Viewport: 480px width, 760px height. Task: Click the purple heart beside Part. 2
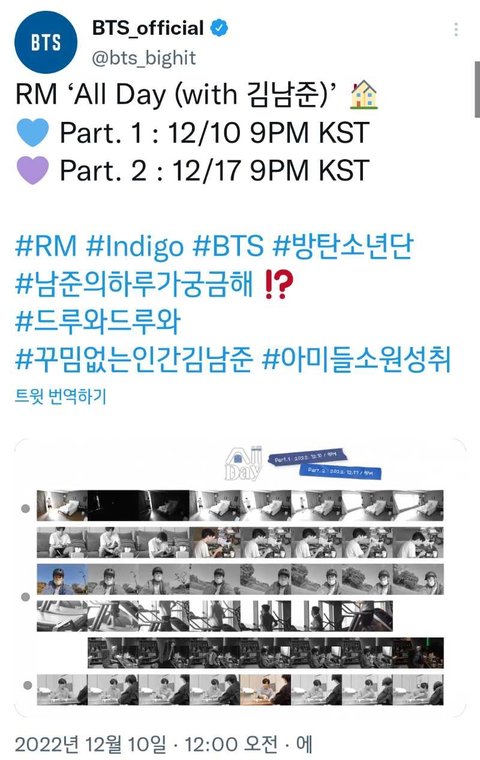click(x=32, y=170)
